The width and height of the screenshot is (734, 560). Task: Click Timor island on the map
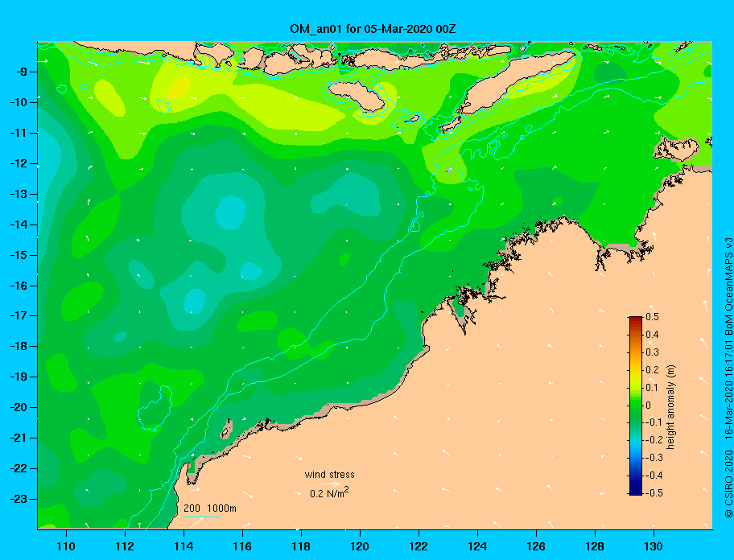[515, 83]
